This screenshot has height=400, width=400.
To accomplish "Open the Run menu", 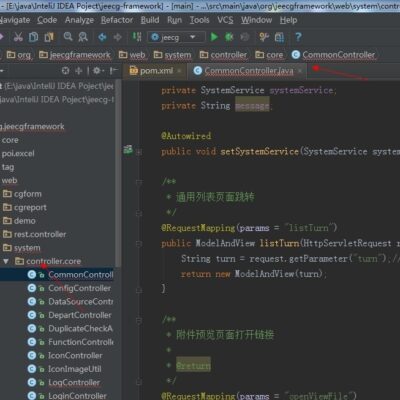I will [175, 20].
